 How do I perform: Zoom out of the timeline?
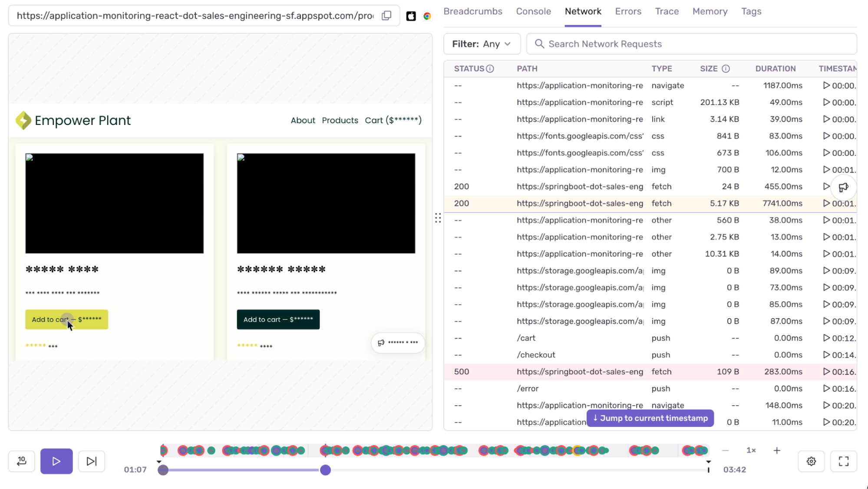pos(725,450)
